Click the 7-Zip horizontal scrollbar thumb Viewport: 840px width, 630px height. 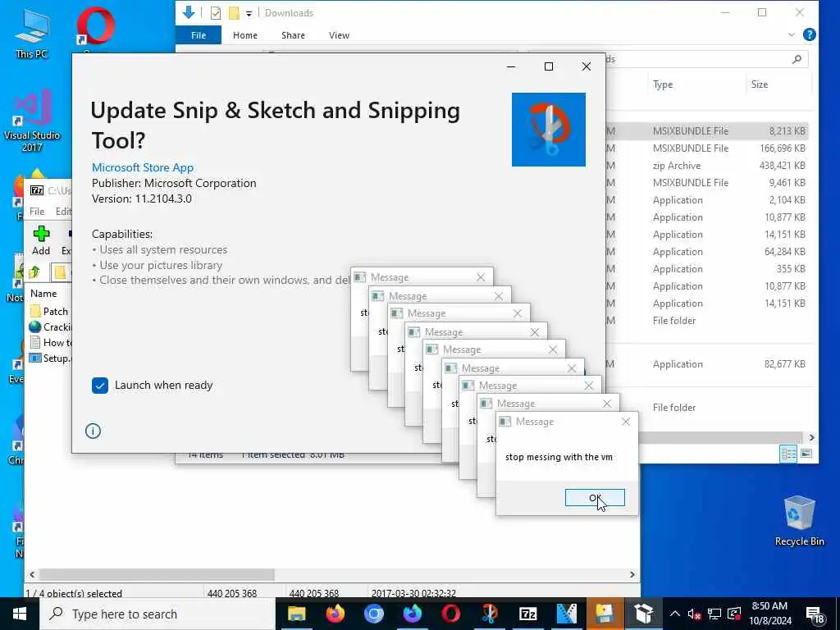pos(157,574)
